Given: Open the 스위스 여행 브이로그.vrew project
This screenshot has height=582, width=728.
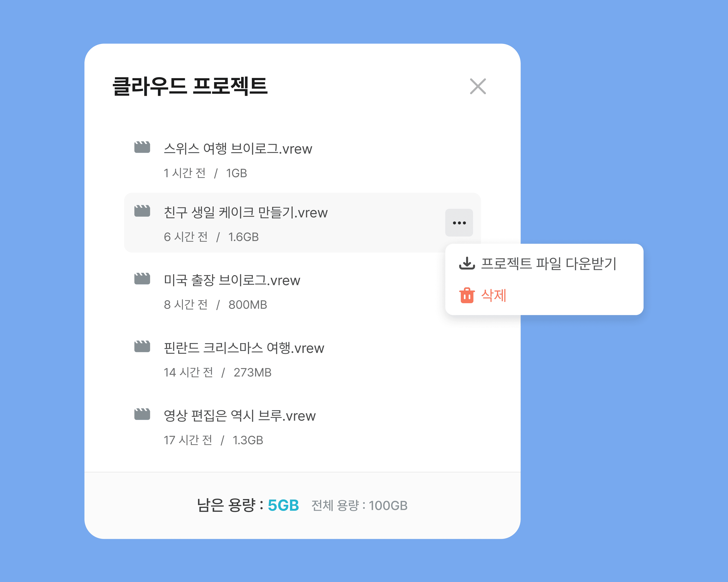Looking at the screenshot, I should [x=238, y=149].
